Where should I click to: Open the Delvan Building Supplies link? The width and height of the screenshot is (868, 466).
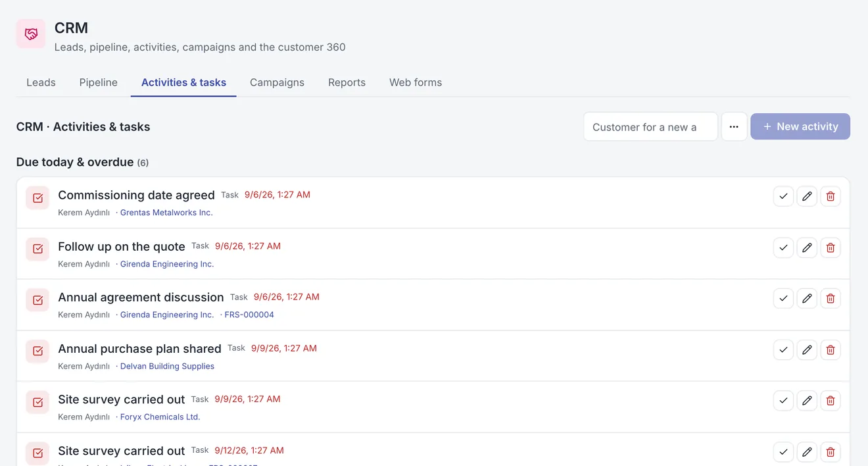coord(167,366)
